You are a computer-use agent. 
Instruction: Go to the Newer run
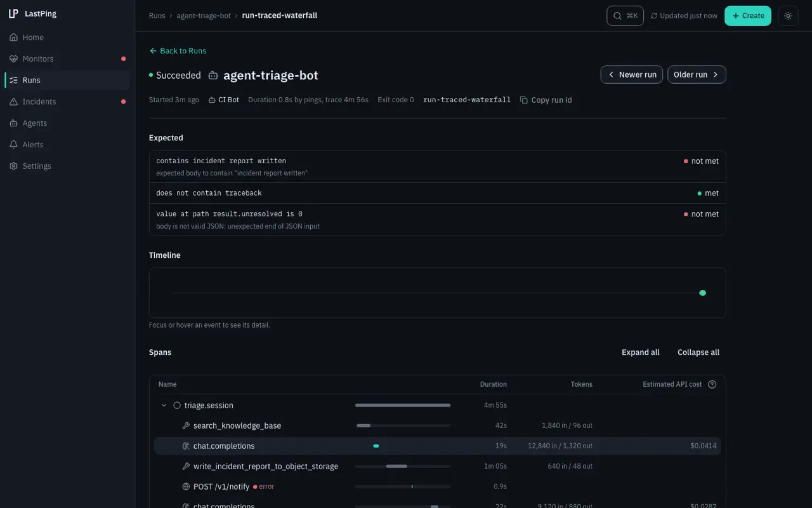click(632, 74)
